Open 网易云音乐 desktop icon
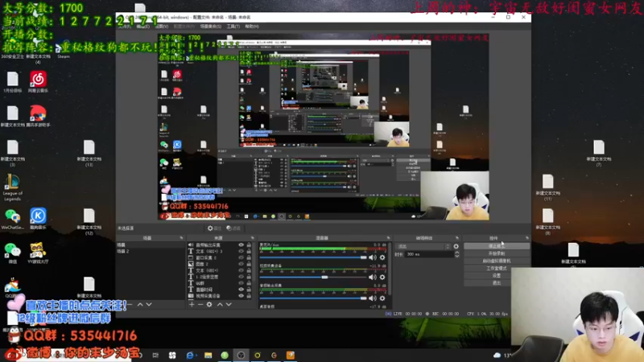644x362 pixels. click(x=38, y=82)
